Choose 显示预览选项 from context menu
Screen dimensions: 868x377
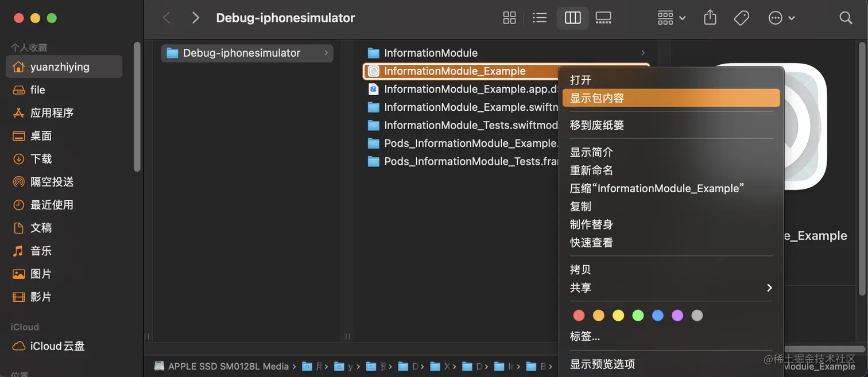tap(671, 364)
